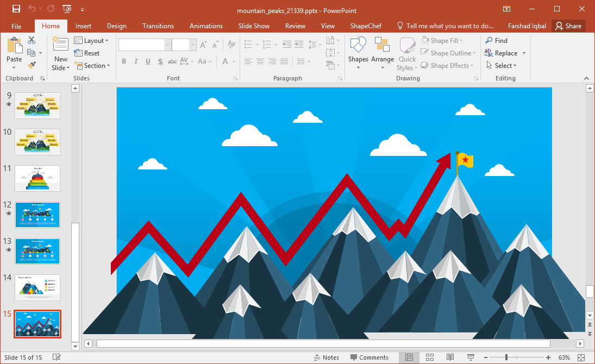Click the Share button
Screen dimensions: 595x364
coord(568,26)
